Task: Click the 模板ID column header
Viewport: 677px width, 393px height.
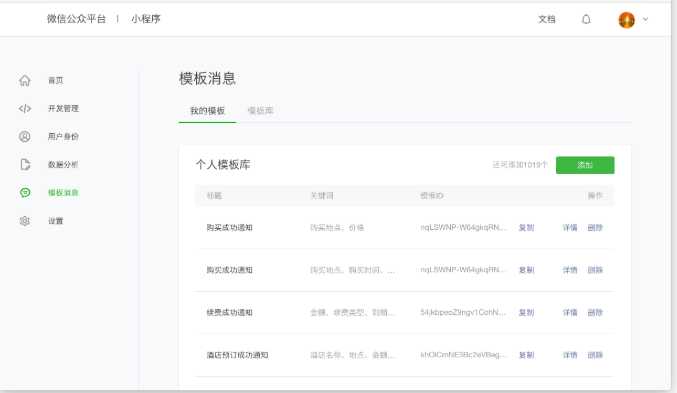Action: (x=432, y=196)
